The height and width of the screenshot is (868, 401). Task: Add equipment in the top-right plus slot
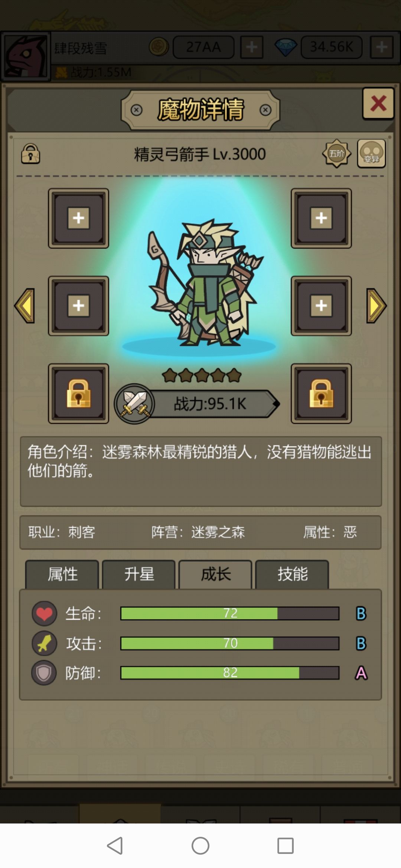click(x=321, y=218)
